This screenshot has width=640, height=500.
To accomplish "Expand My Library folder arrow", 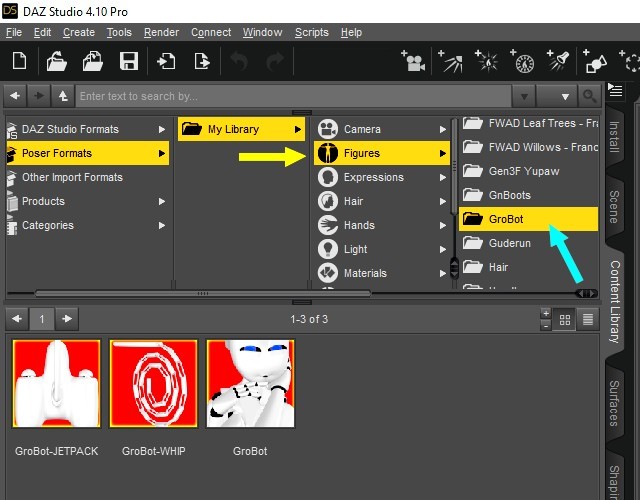I will pyautogui.click(x=298, y=129).
